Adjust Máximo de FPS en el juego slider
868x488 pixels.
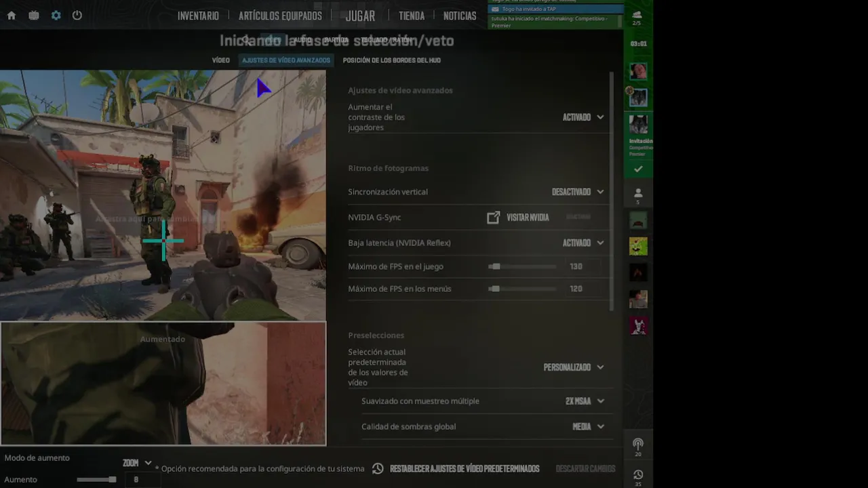pos(522,266)
